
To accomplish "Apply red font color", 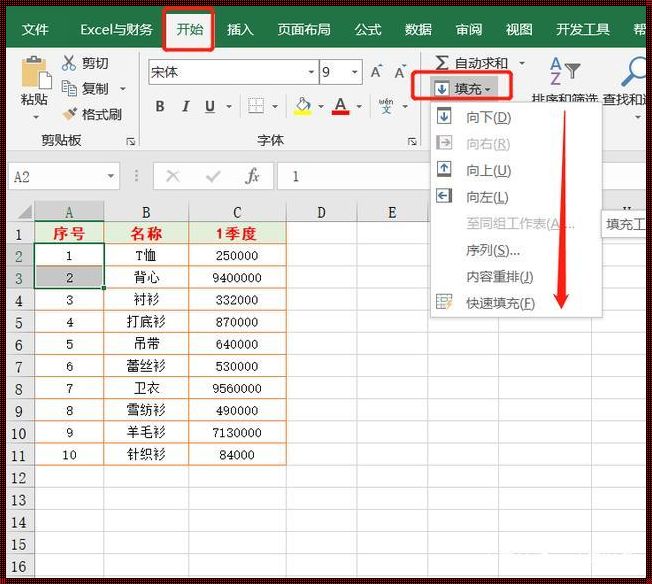I will tap(341, 106).
